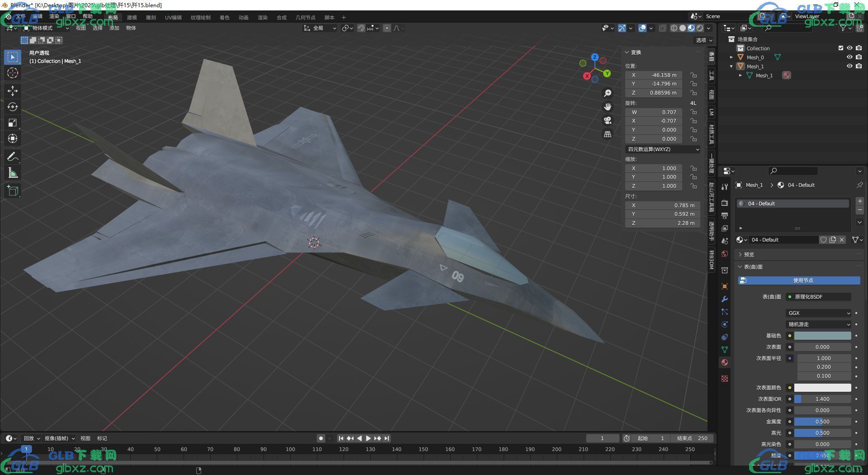Activate the Annotate pencil tool
The width and height of the screenshot is (868, 475).
13,157
